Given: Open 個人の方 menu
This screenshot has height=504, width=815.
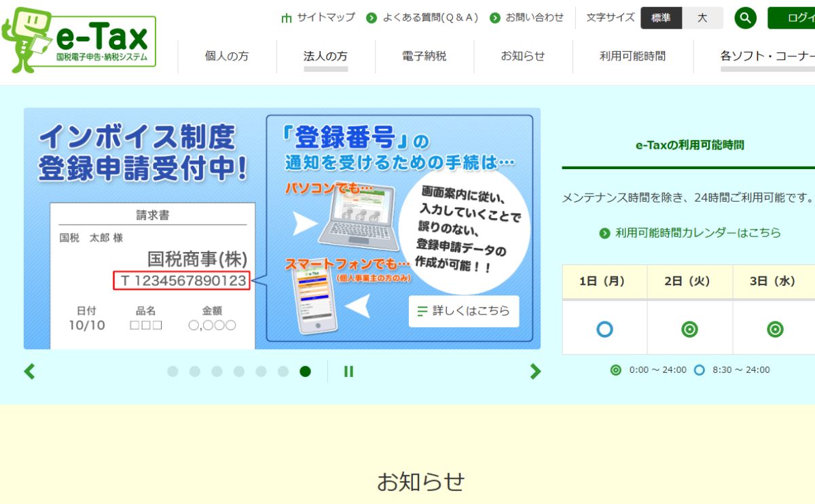Looking at the screenshot, I should (227, 56).
